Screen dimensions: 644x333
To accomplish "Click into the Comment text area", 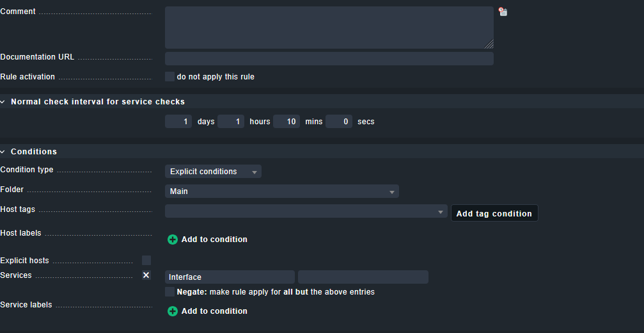I will coord(329,28).
